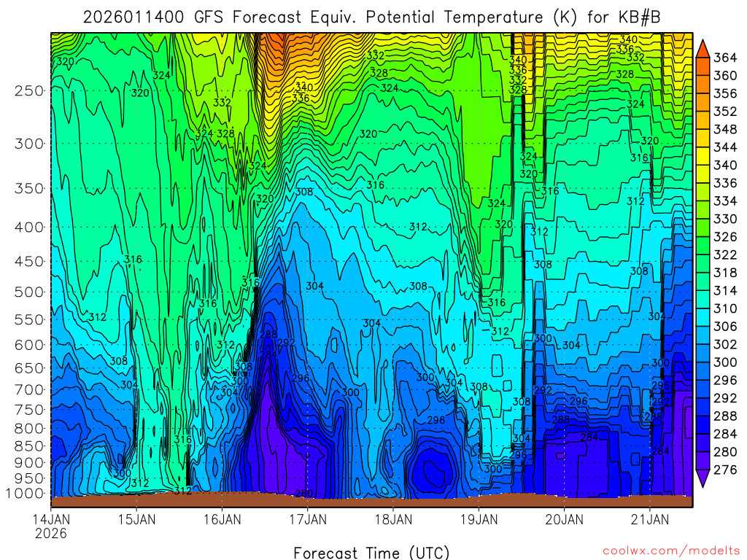Pick the 950 pressure level axis label
Image resolution: width=747 pixels, height=560 pixels.
click(x=29, y=478)
